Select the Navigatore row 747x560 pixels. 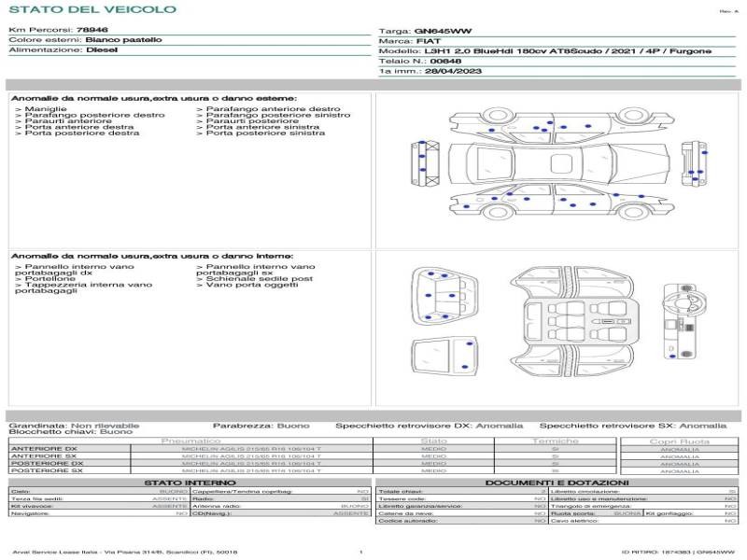(99, 513)
